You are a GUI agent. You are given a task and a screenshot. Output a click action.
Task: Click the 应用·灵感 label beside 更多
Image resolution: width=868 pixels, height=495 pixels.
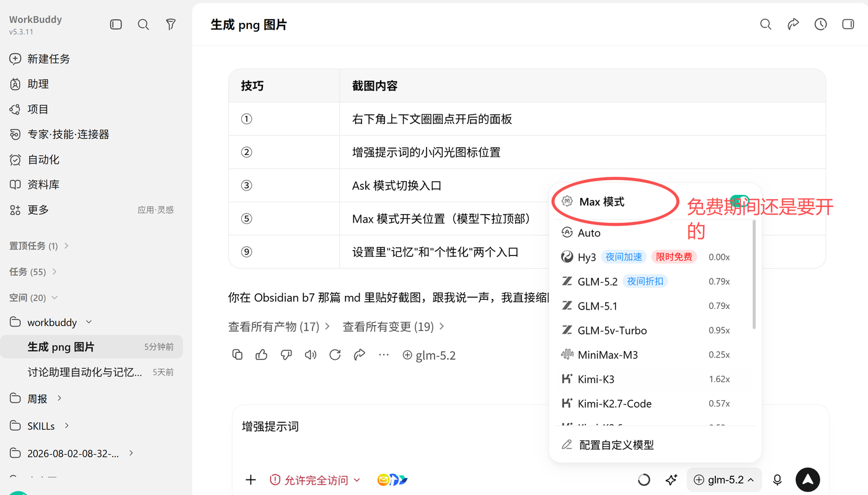coord(156,210)
